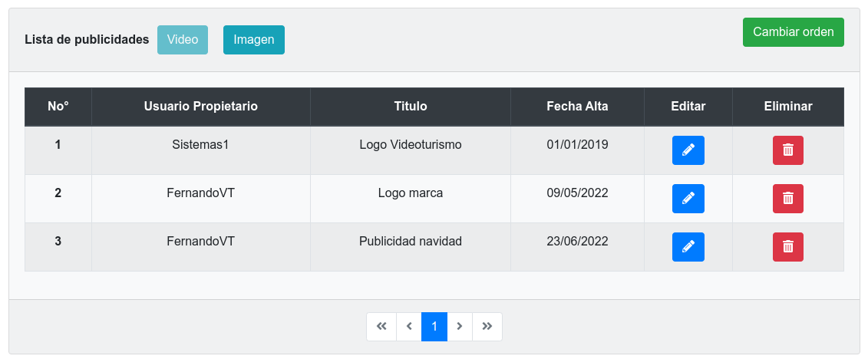Delete the Logo marca advertisement
The width and height of the screenshot is (868, 359).
(x=787, y=199)
